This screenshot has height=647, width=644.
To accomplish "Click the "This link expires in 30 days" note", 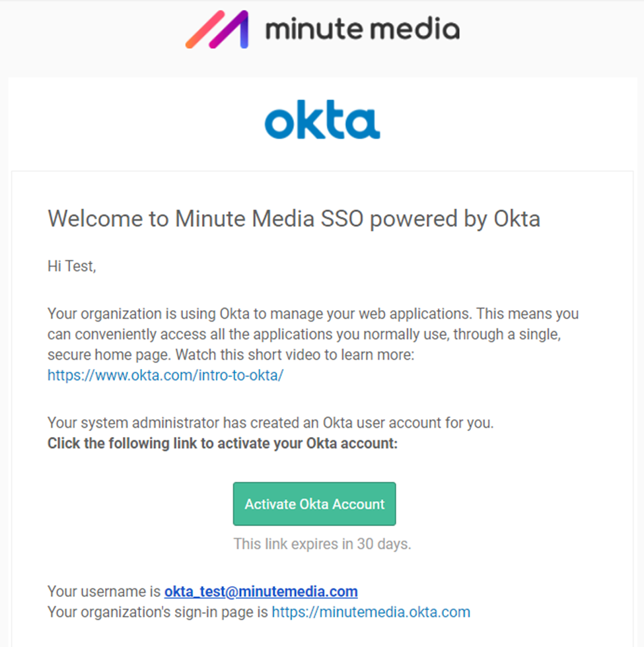I will coord(322,545).
